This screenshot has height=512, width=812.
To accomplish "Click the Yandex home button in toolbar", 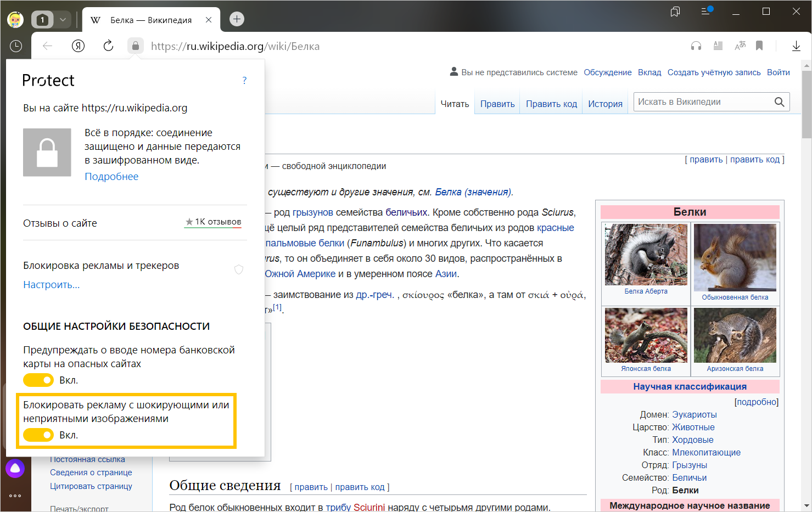I will pyautogui.click(x=79, y=46).
